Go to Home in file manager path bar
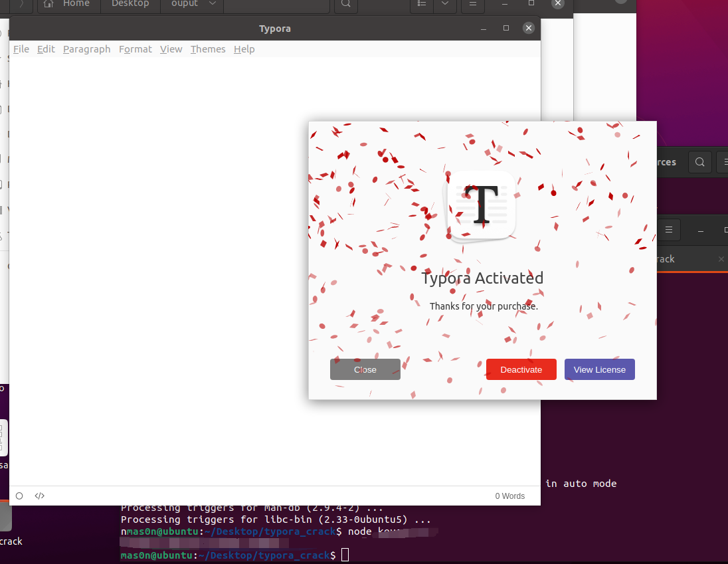The image size is (728, 564). [x=68, y=4]
